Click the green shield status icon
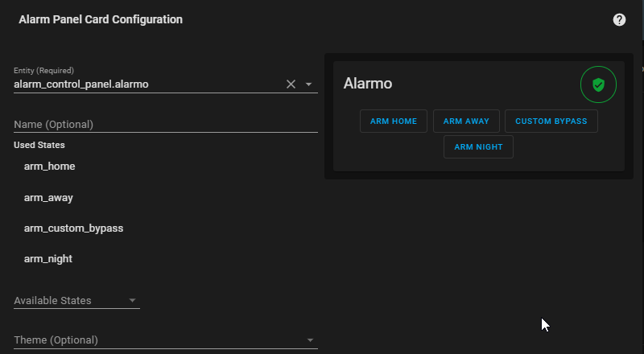Screen dimensions: 644x354 point(598,84)
